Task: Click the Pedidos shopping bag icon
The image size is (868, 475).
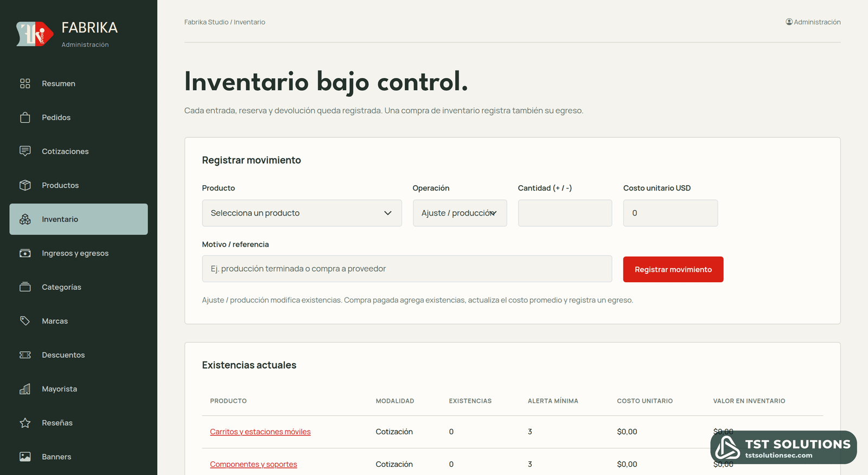Action: click(25, 117)
